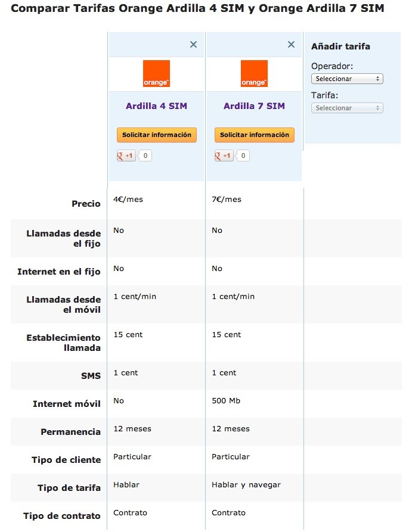Viewport: 409px width, 532px height.
Task: Click the Hablar y navegar tariff type
Action: pos(246,485)
